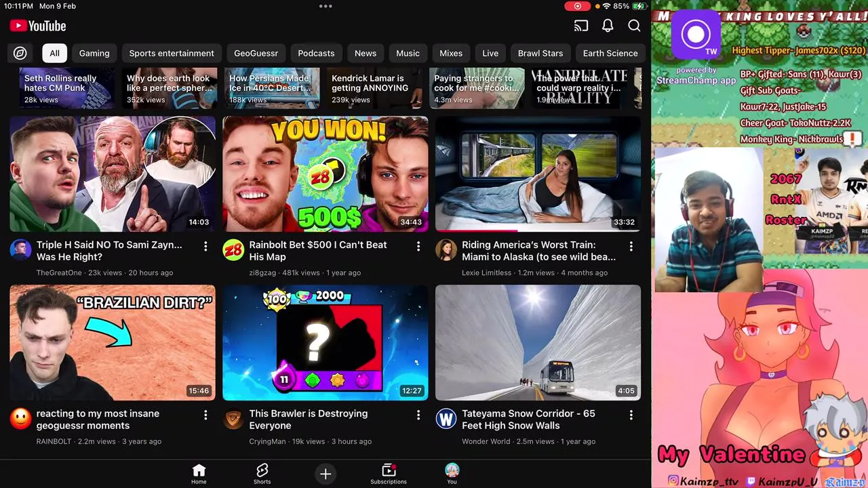Open YouTube search magnifier icon
Screen dimensions: 868x488
(x=634, y=26)
